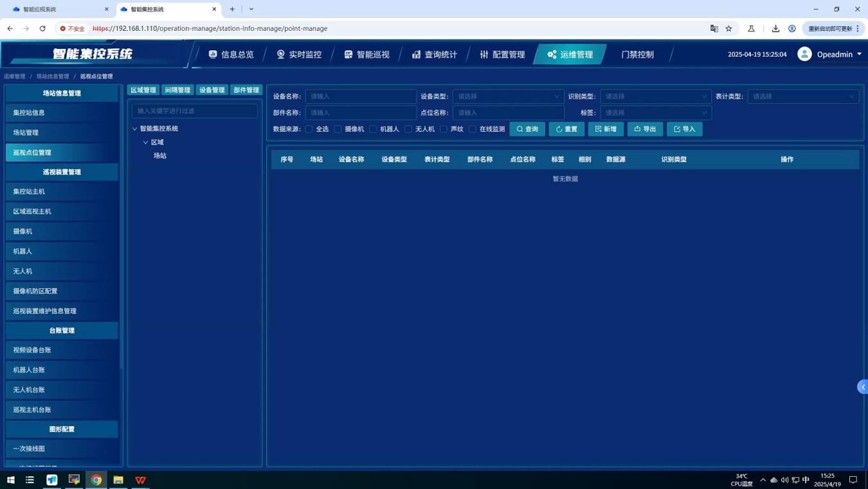Click the Opeadmin user avatar icon
Viewport: 868px width, 489px height.
pyautogui.click(x=804, y=54)
